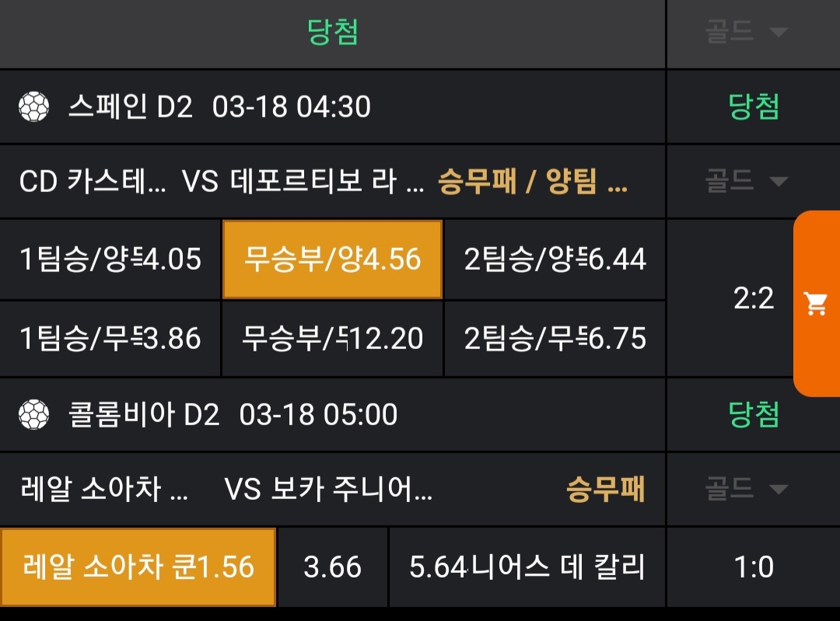
Task: Open the orange shopping cart tab
Action: [x=816, y=304]
